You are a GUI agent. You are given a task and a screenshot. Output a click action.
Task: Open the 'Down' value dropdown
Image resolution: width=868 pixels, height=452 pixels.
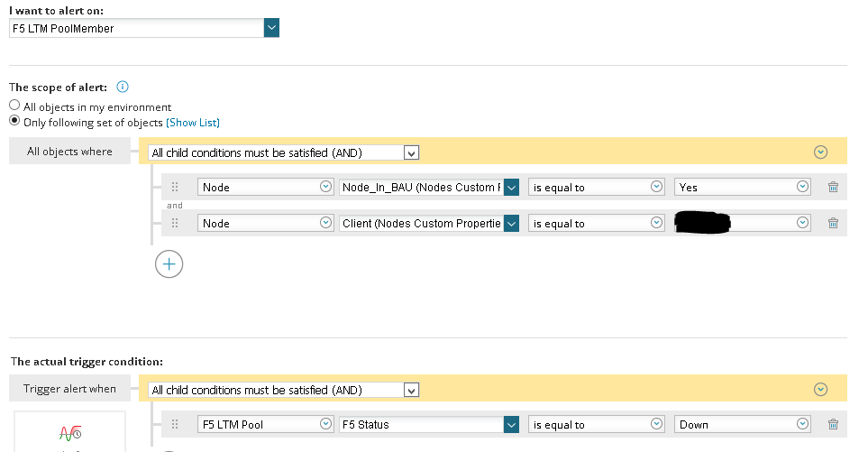tap(803, 424)
